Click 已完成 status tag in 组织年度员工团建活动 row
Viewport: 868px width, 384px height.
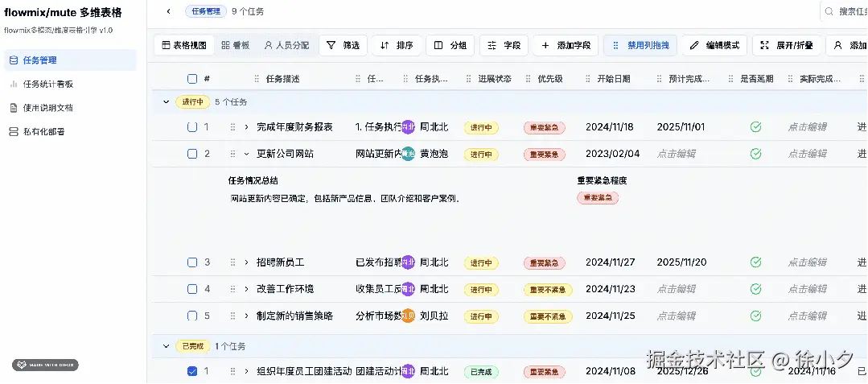pos(481,372)
